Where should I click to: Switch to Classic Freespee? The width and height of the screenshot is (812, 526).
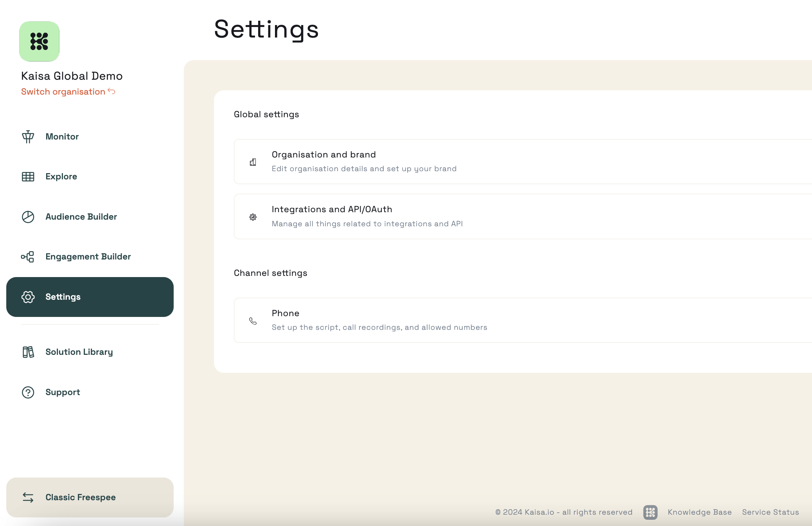click(90, 497)
